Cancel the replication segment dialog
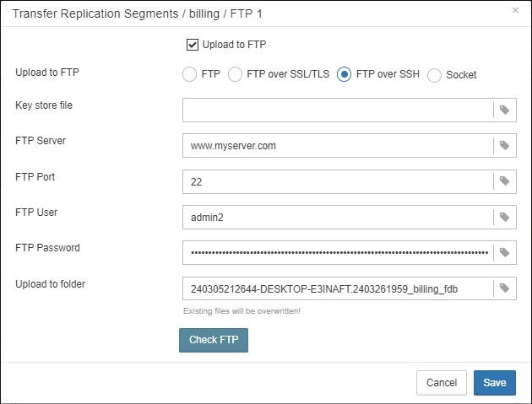This screenshot has width=532, height=404. pyautogui.click(x=441, y=383)
